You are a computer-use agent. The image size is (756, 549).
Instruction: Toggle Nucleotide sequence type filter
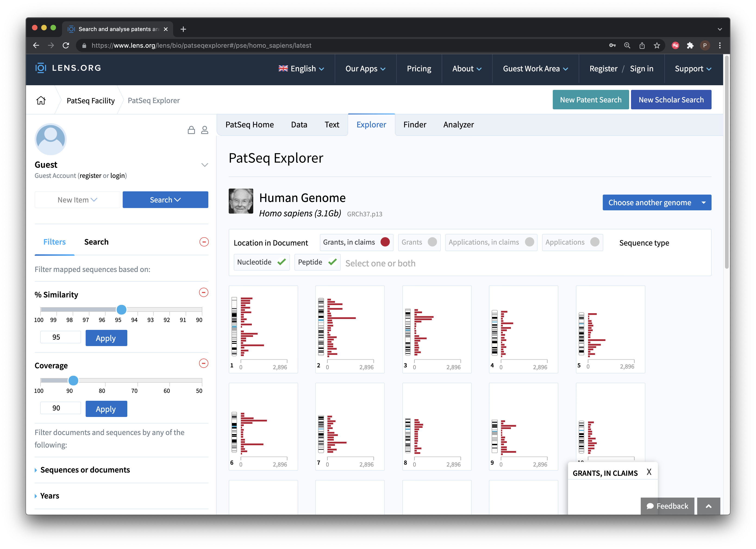(261, 262)
